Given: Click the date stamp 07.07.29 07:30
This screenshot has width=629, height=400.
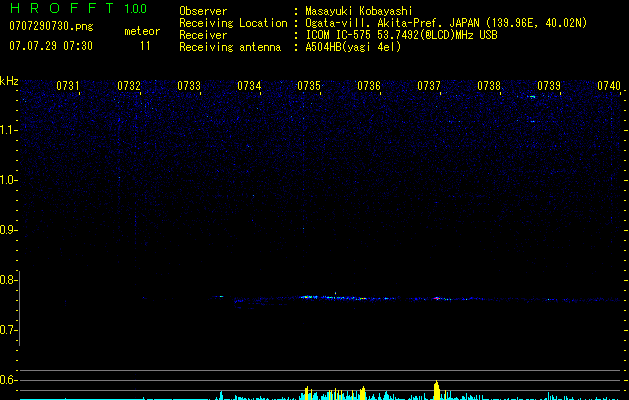Looking at the screenshot, I should click(x=51, y=46).
